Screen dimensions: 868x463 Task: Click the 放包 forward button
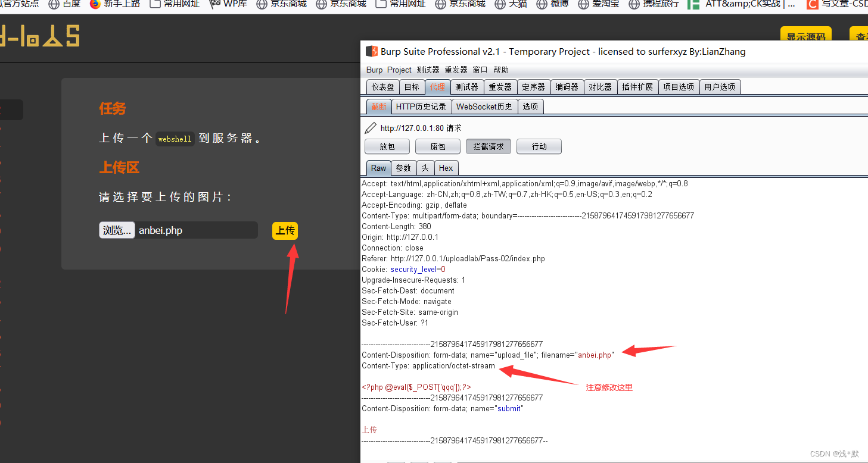pyautogui.click(x=387, y=146)
